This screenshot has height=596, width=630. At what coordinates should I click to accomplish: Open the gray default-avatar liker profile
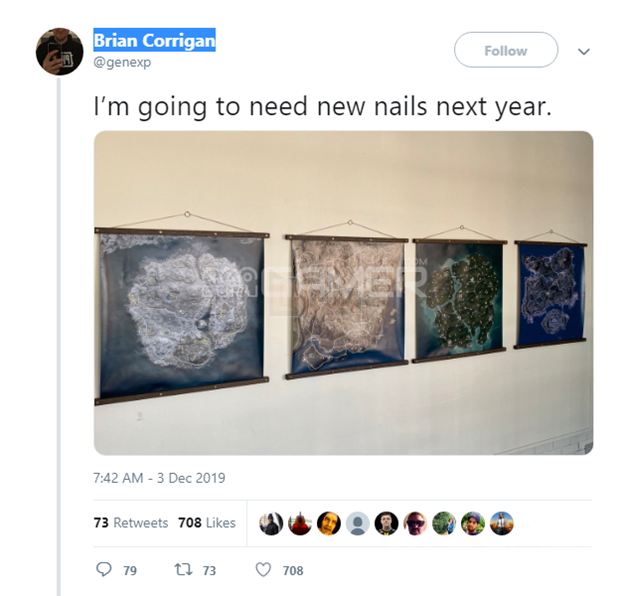[357, 523]
